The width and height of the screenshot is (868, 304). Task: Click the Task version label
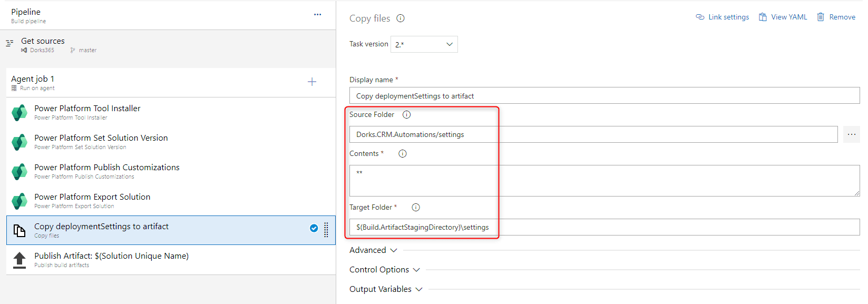coord(369,44)
